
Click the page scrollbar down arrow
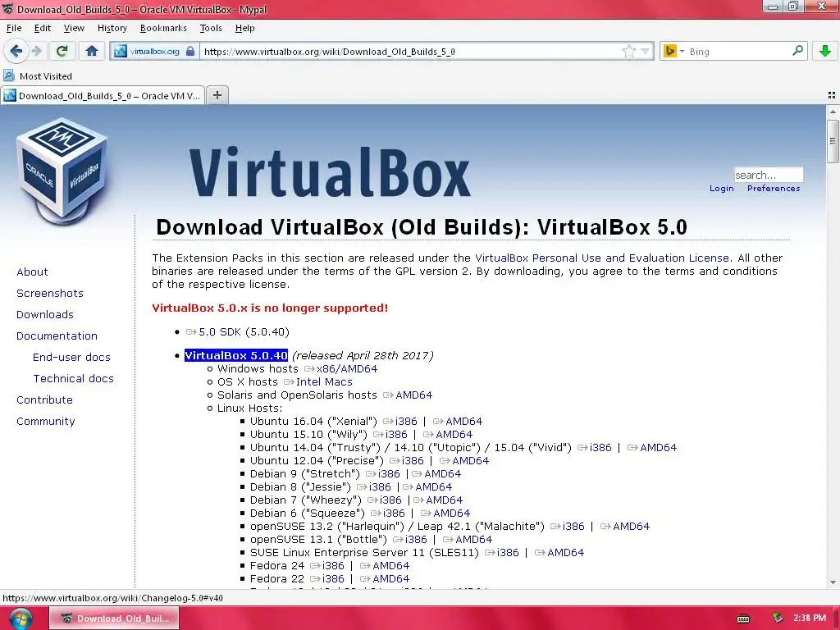click(833, 582)
